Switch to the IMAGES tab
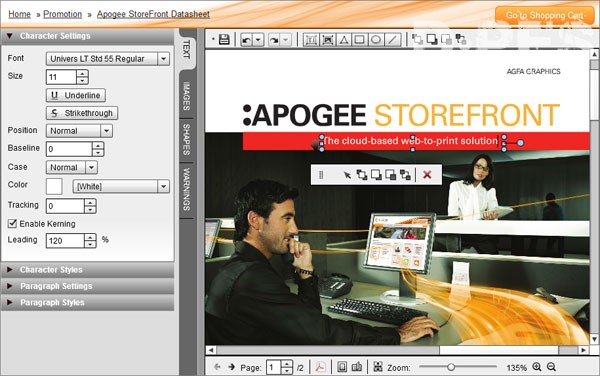 click(186, 96)
